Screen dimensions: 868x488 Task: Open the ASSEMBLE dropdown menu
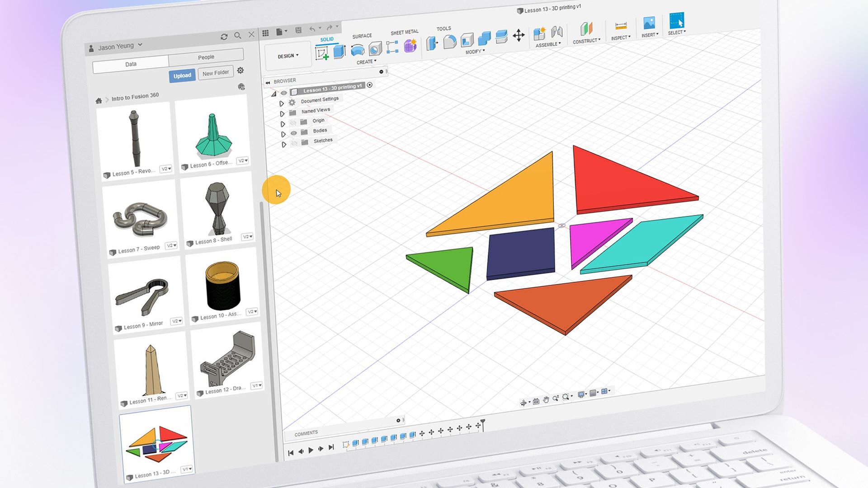click(548, 45)
